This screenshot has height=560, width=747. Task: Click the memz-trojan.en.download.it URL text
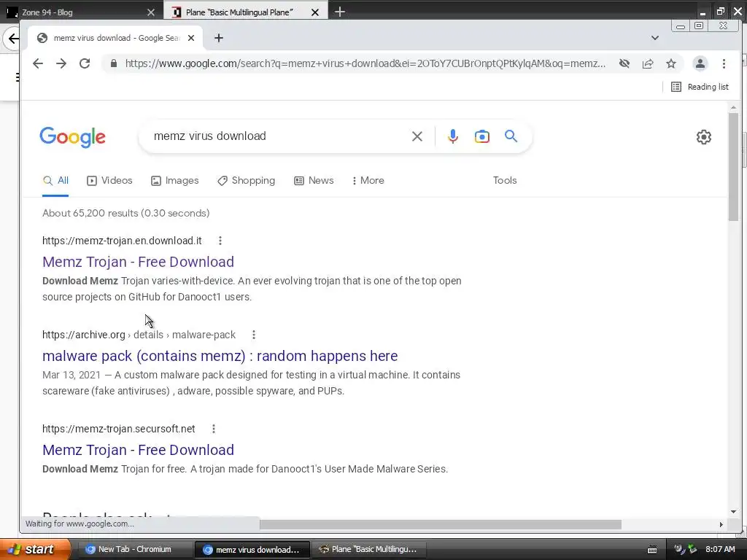(x=122, y=241)
